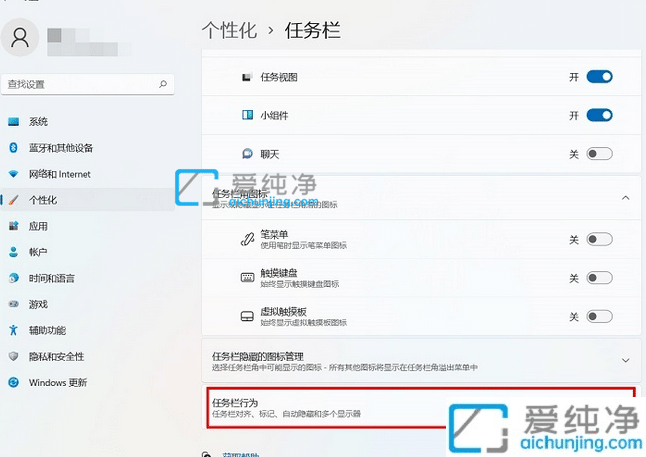The height and width of the screenshot is (457, 646).
Task: Open 隐私和安全性 settings category
Action: click(87, 356)
